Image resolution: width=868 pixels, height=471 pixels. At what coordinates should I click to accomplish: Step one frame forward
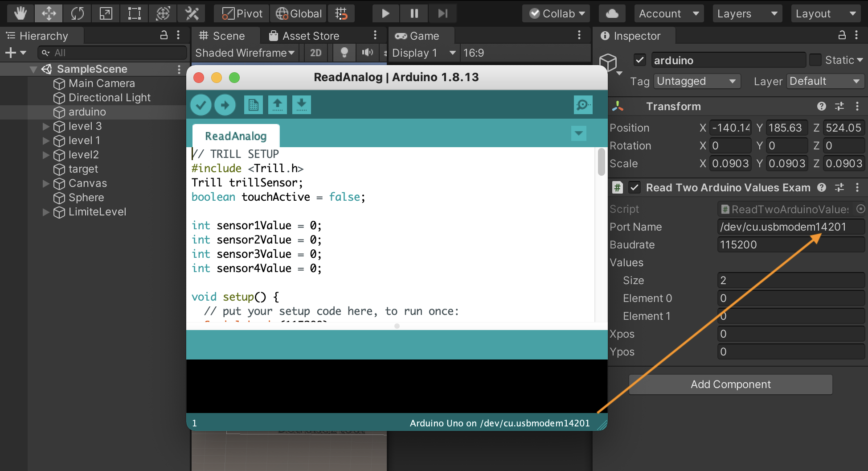tap(442, 13)
